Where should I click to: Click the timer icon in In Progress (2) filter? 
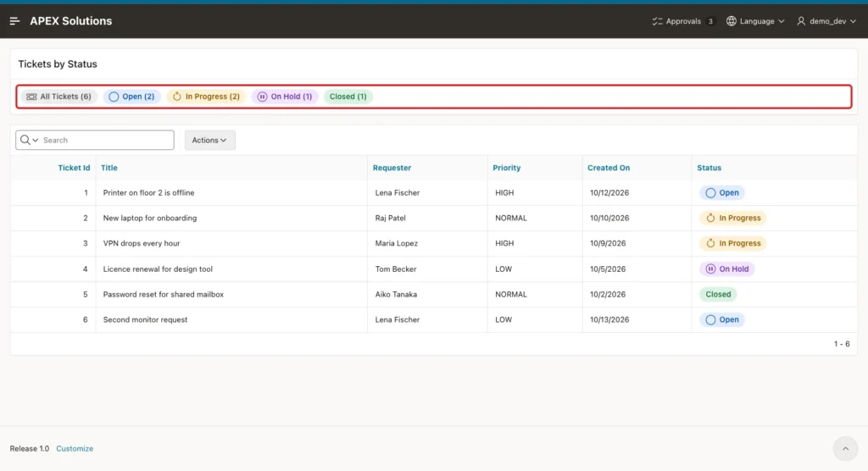pos(176,97)
